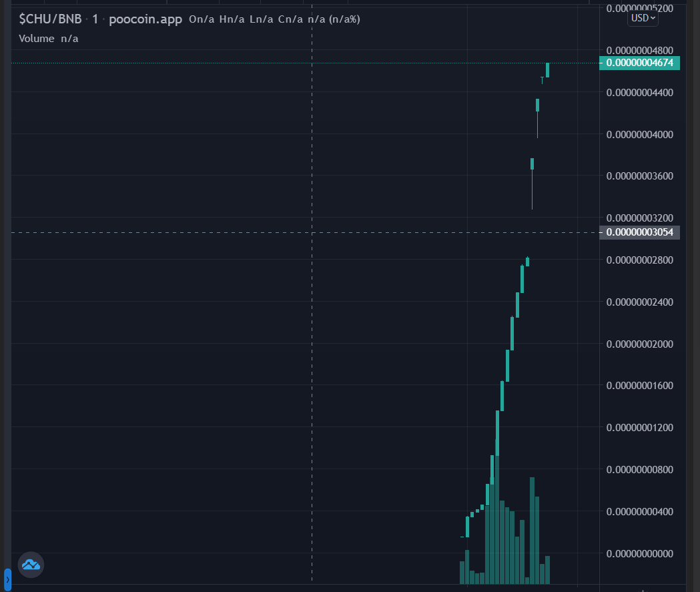
Task: Click the cloud chart logo icon
Action: (31, 565)
